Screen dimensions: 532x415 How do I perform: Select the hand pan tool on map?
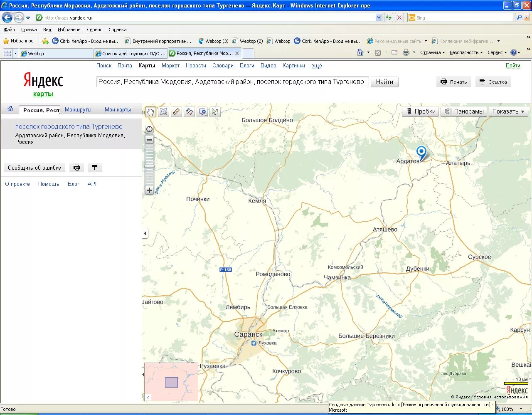click(150, 112)
